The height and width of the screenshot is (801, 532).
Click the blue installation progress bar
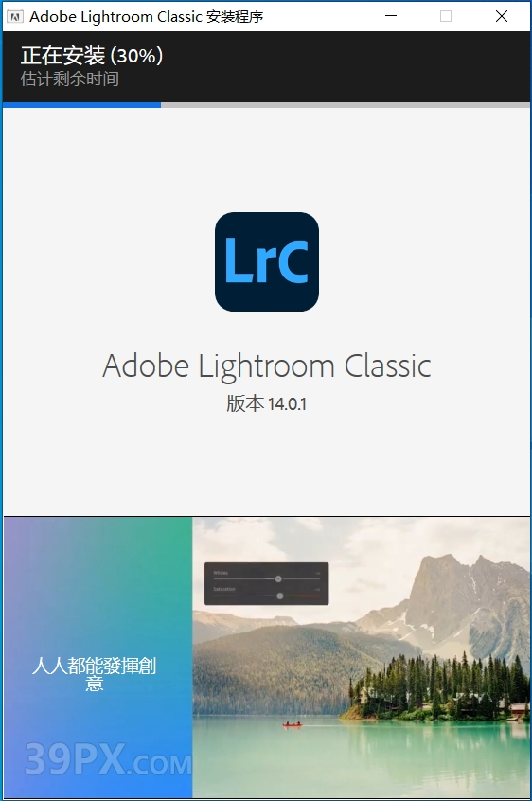pos(81,105)
